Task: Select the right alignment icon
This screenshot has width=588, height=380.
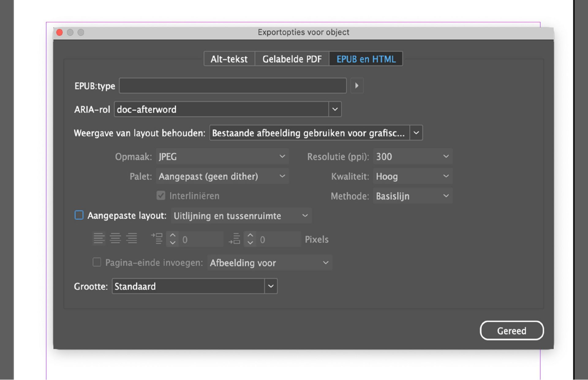Action: coord(131,239)
